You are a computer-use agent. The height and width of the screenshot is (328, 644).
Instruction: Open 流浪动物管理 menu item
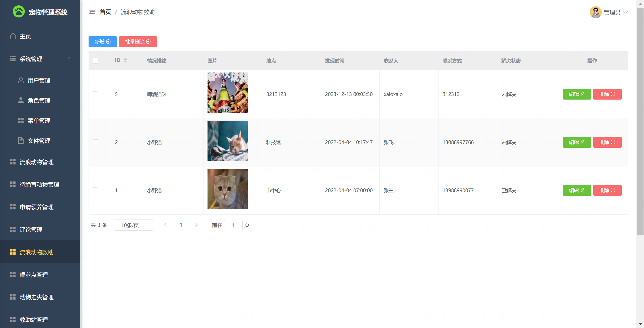pyautogui.click(x=36, y=162)
